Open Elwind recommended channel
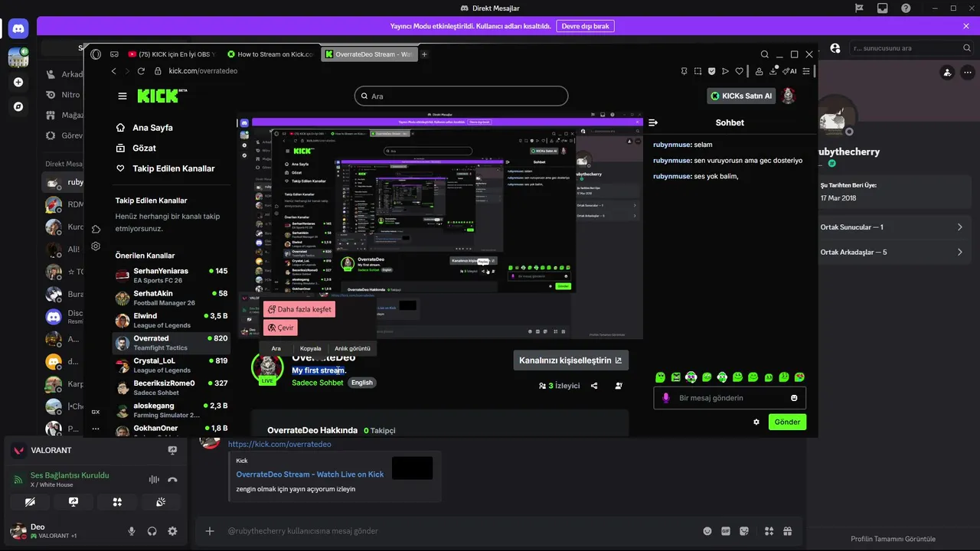 171,320
